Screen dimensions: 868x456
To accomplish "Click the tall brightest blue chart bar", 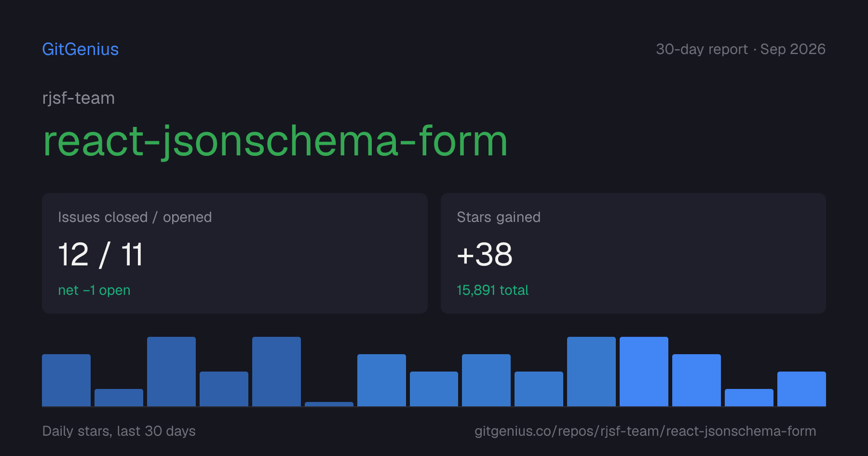I will [644, 372].
